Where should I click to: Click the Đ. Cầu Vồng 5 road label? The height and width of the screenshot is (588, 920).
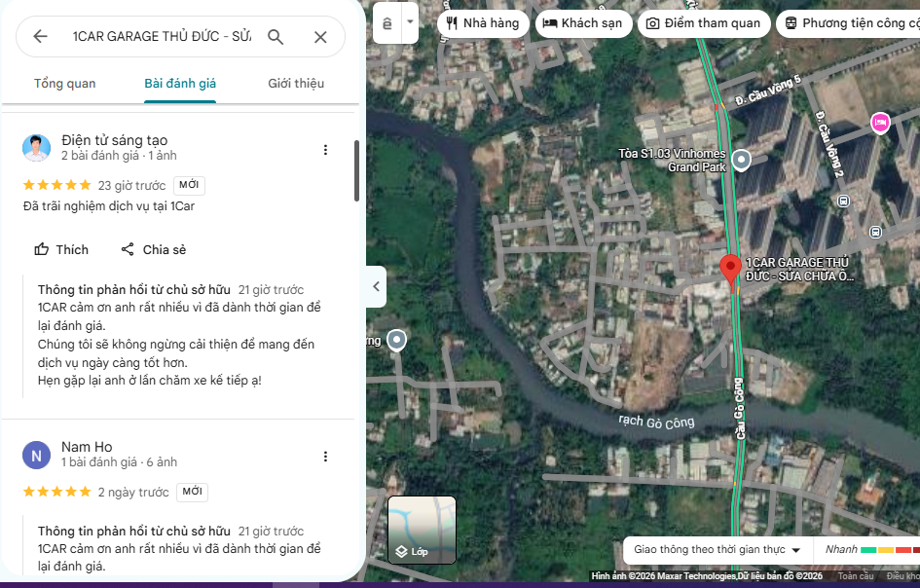[768, 91]
